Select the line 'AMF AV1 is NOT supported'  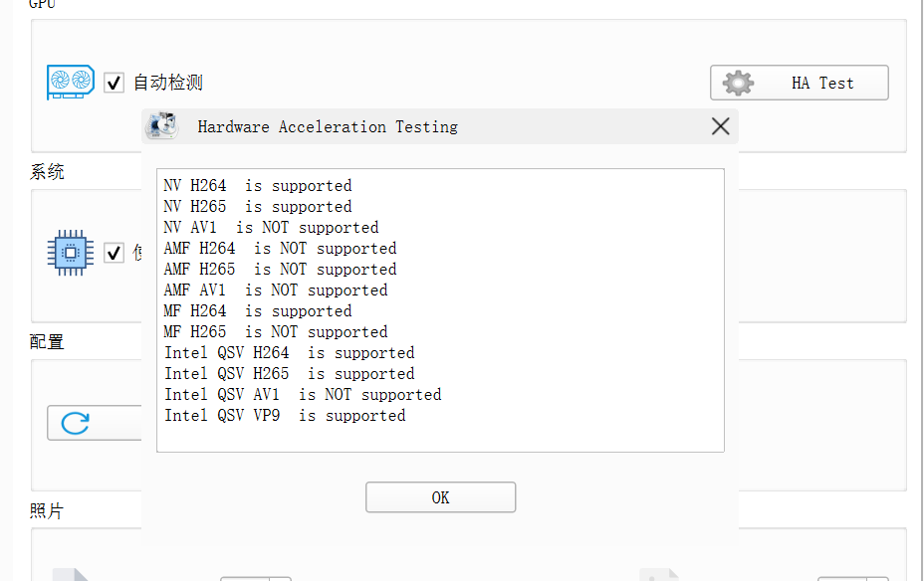point(276,290)
